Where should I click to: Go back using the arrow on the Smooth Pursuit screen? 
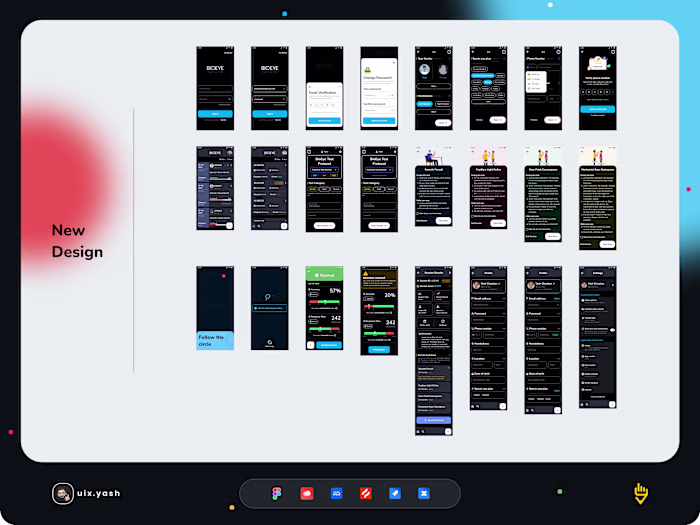point(418,152)
